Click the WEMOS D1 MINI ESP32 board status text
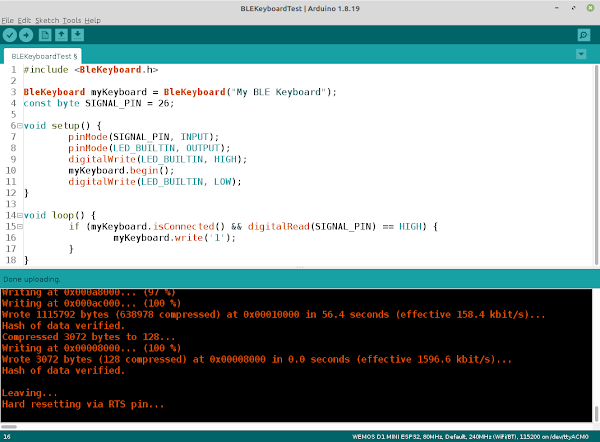Screen dimensions: 600x442 click(470, 437)
